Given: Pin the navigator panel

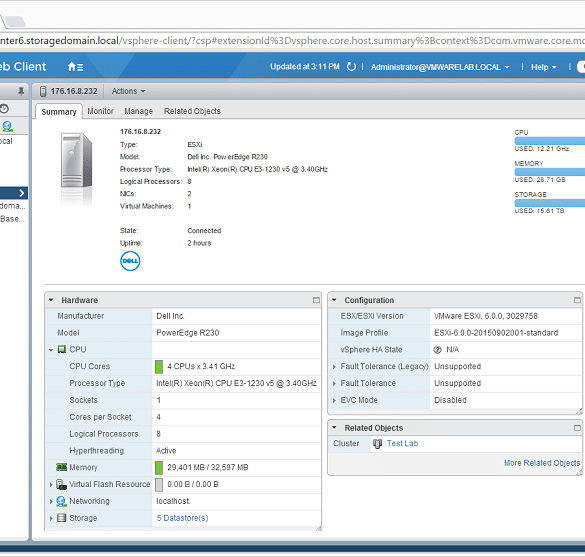Looking at the screenshot, I should (21, 91).
